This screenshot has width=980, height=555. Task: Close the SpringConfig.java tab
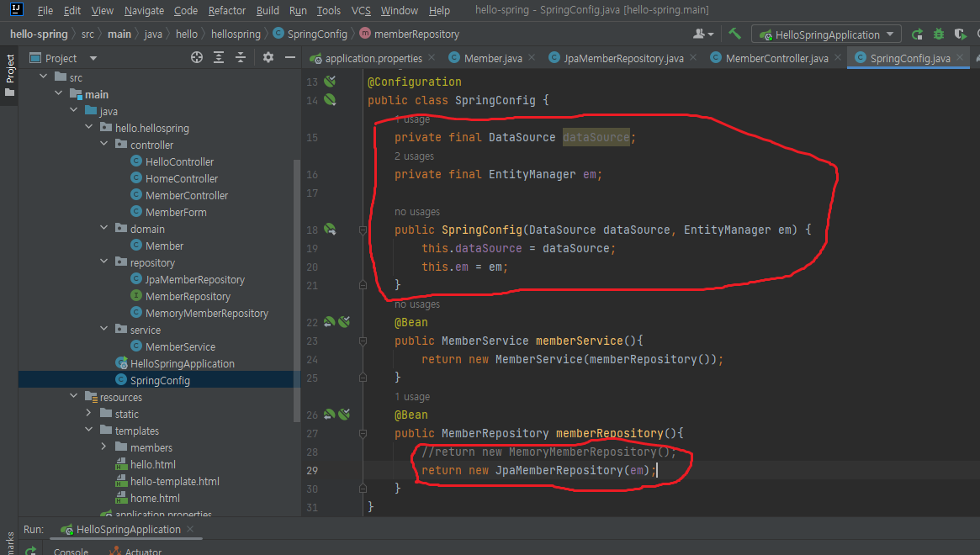[x=959, y=57]
